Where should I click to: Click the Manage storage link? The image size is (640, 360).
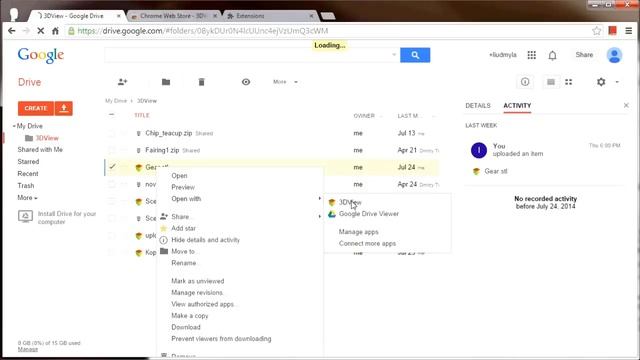(x=28, y=349)
